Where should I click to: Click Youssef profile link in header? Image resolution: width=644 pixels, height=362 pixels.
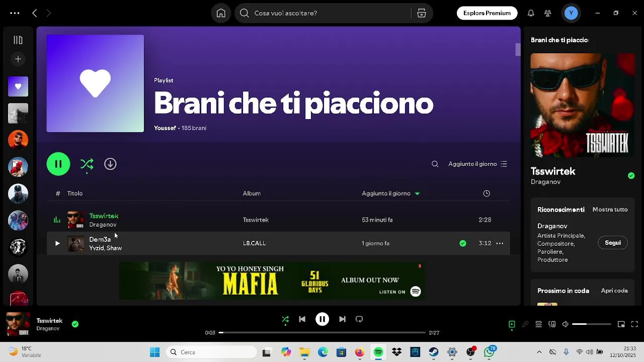pyautogui.click(x=165, y=128)
